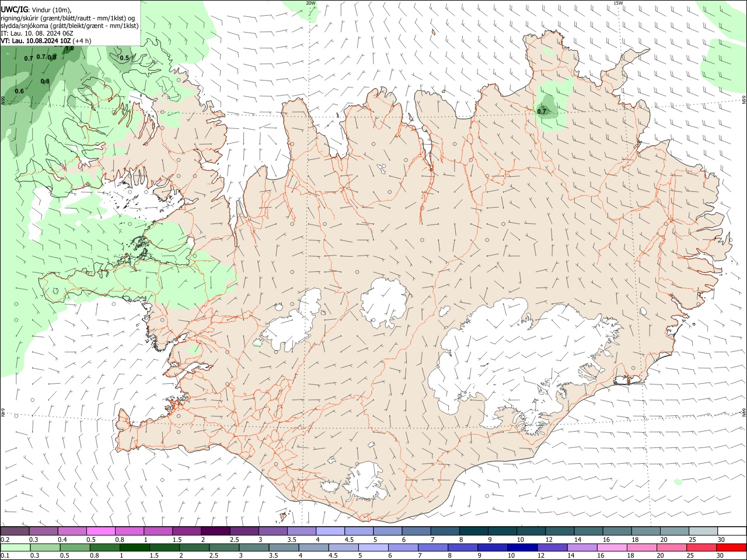Click the pale lavender swatch between 4 and 4.5 top row
Screen dimensions: 747x560
(330, 531)
